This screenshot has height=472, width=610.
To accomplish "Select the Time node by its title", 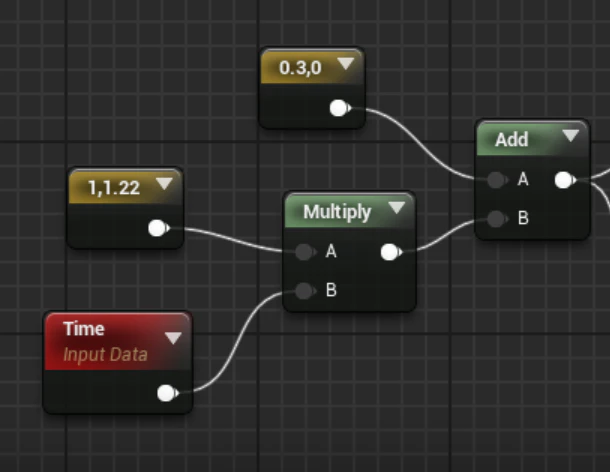I will pos(84,329).
